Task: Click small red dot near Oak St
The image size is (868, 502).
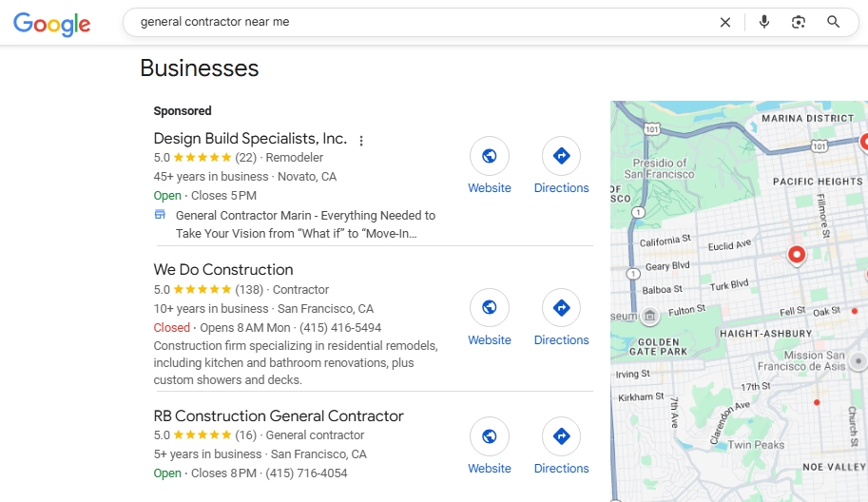Action: [x=855, y=311]
